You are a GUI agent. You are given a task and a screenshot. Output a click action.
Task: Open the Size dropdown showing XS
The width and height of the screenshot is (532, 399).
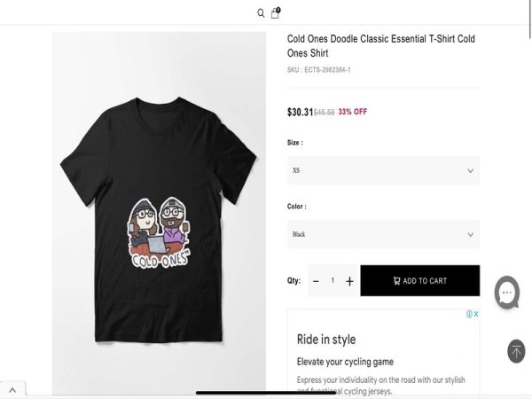[x=383, y=170]
